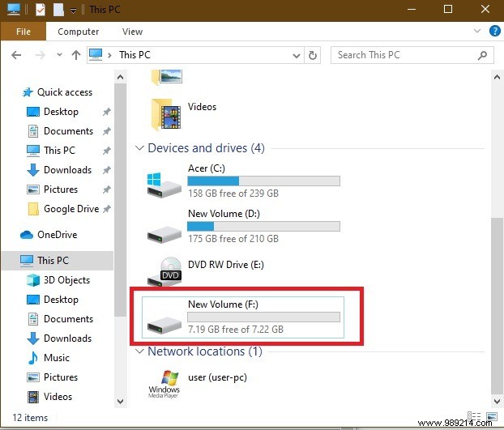Click the Acer (C:) capacity bar
This screenshot has width=504, height=430.
pos(263,181)
